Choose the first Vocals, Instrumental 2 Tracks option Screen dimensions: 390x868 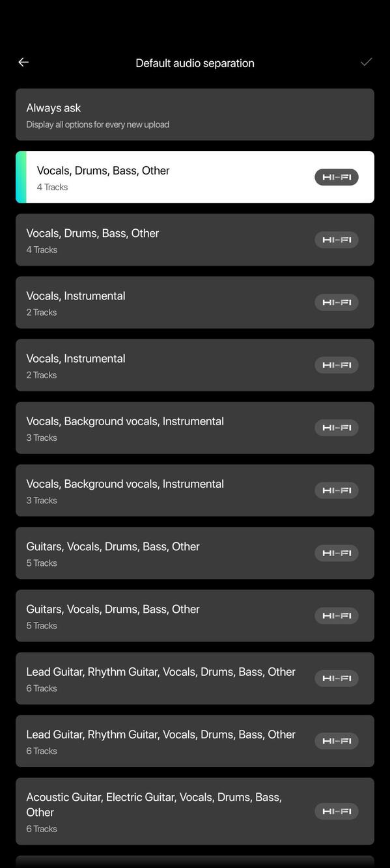pos(195,302)
